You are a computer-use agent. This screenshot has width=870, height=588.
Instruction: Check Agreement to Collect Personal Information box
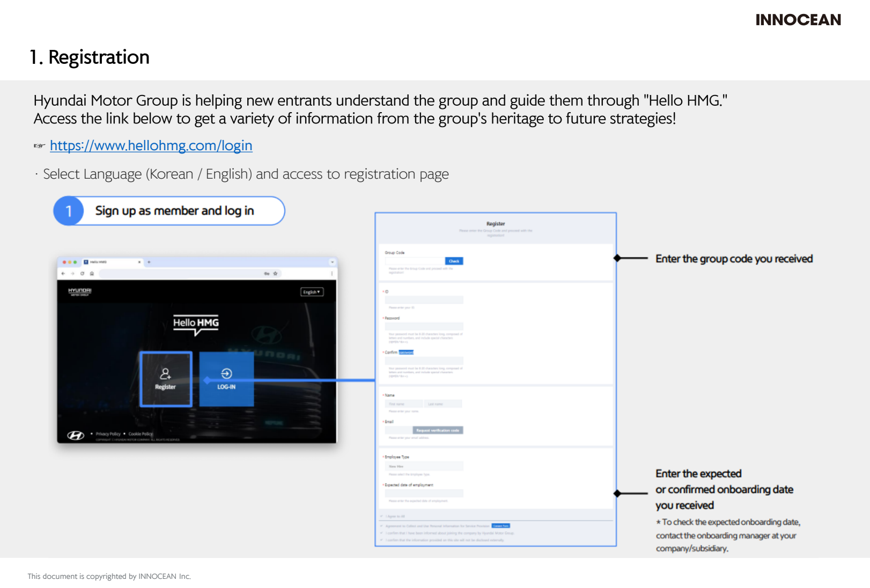382,526
